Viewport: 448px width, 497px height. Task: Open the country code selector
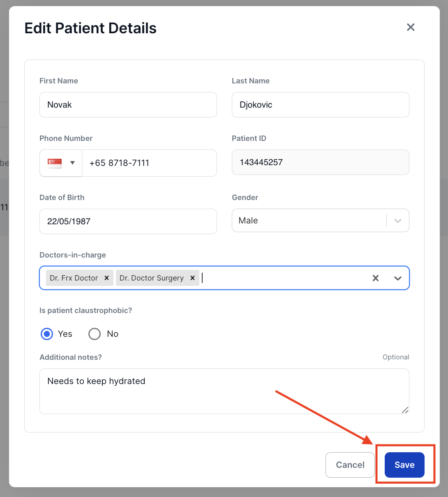point(72,163)
